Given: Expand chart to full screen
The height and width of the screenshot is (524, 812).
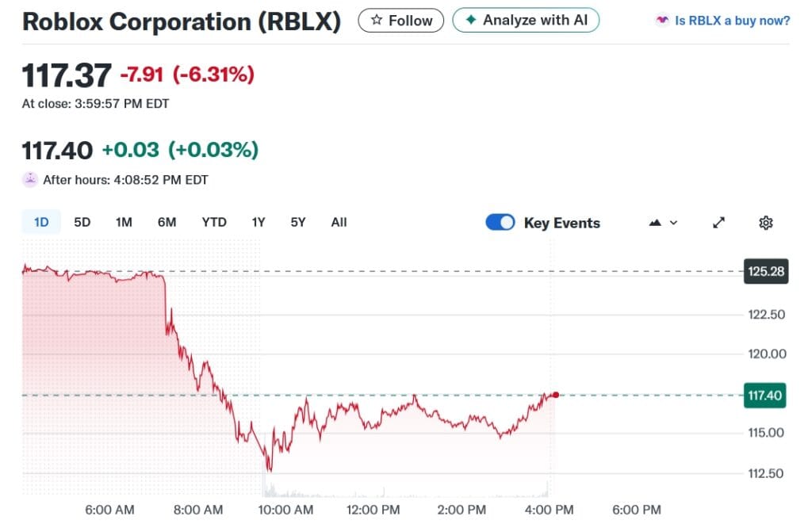Looking at the screenshot, I should click(x=718, y=223).
